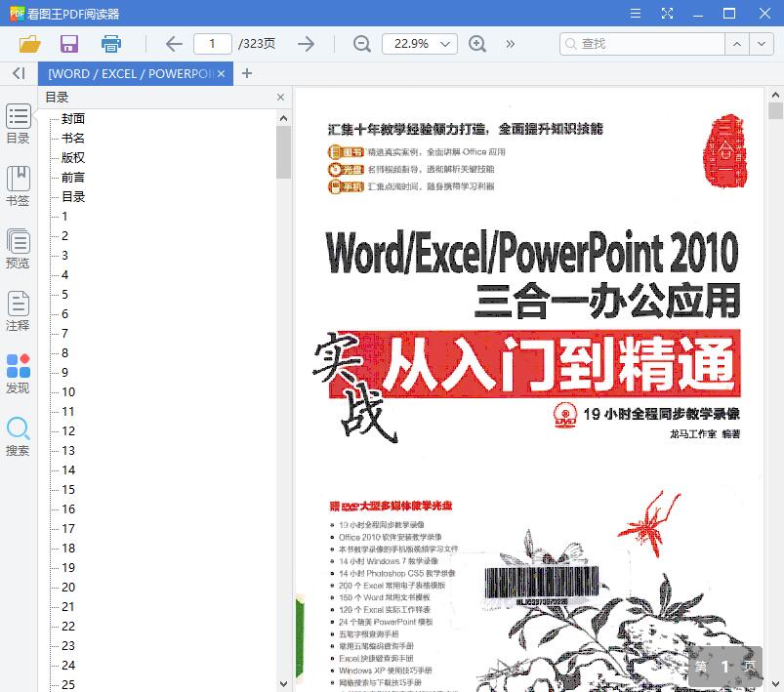Click outline panel scroll up arrow
This screenshot has height=692, width=784.
coord(283,118)
